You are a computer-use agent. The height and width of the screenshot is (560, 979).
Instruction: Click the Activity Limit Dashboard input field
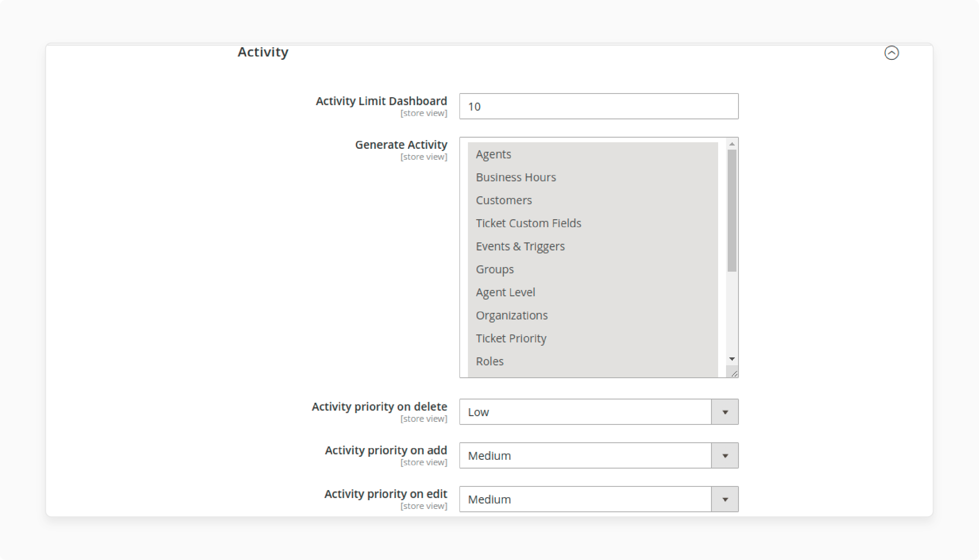tap(598, 106)
